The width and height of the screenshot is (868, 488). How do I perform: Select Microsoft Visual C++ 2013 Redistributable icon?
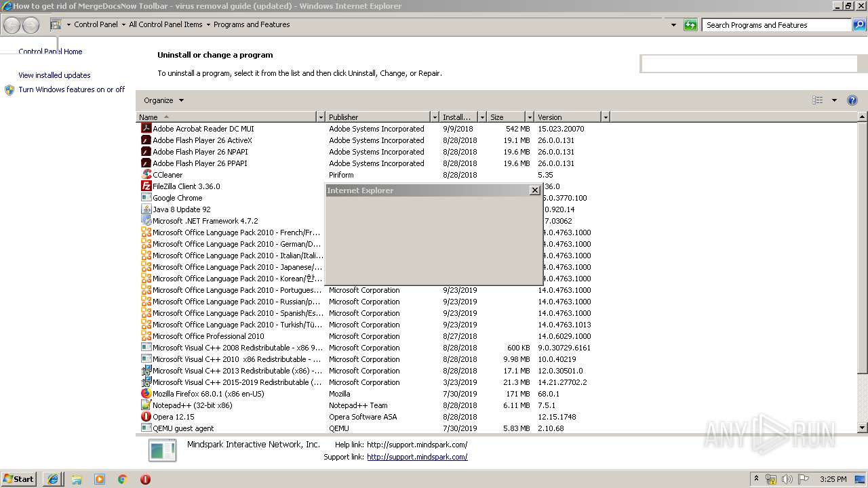tap(146, 370)
